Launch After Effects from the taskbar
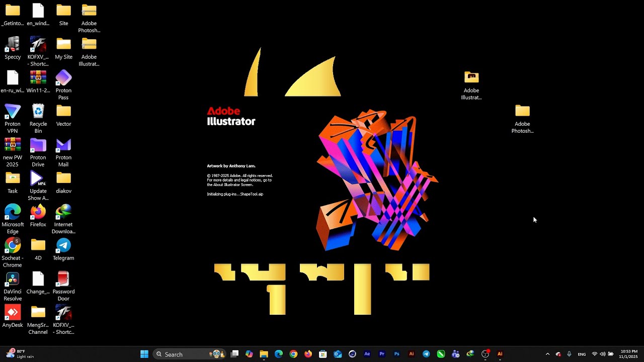 click(367, 354)
